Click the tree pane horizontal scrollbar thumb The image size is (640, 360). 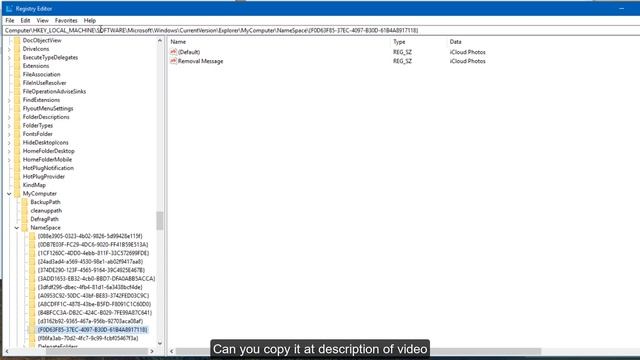tap(97, 351)
